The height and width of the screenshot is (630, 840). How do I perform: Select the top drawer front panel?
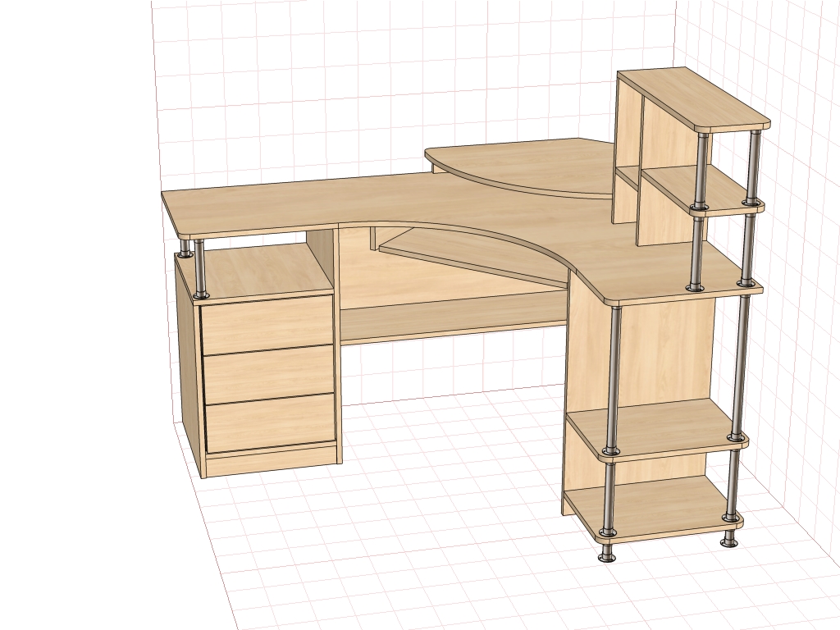coord(266,324)
